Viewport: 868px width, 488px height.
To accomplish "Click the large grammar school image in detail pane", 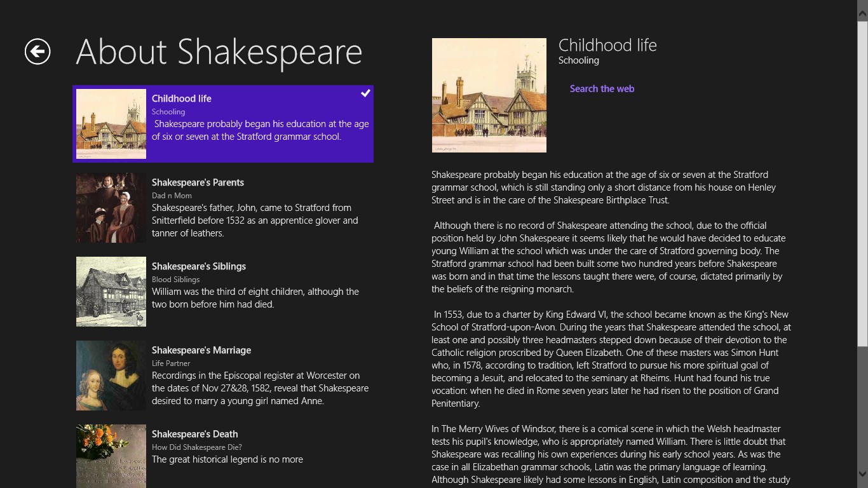I will tap(489, 95).
